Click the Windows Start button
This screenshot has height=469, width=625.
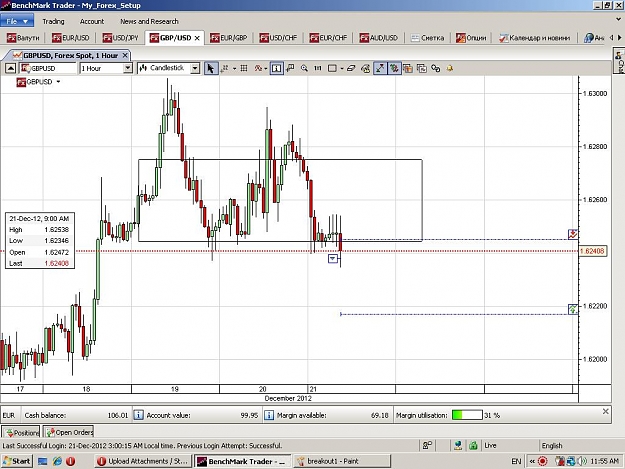pos(17,461)
